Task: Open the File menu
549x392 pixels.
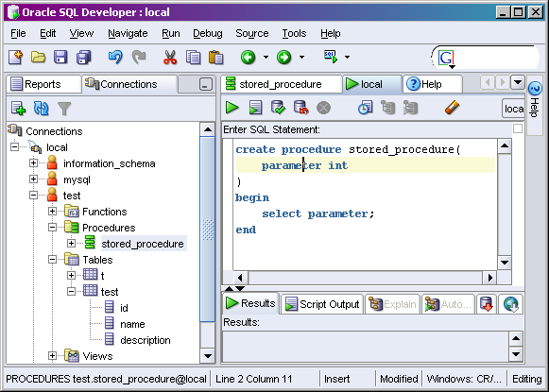Action: (x=18, y=33)
